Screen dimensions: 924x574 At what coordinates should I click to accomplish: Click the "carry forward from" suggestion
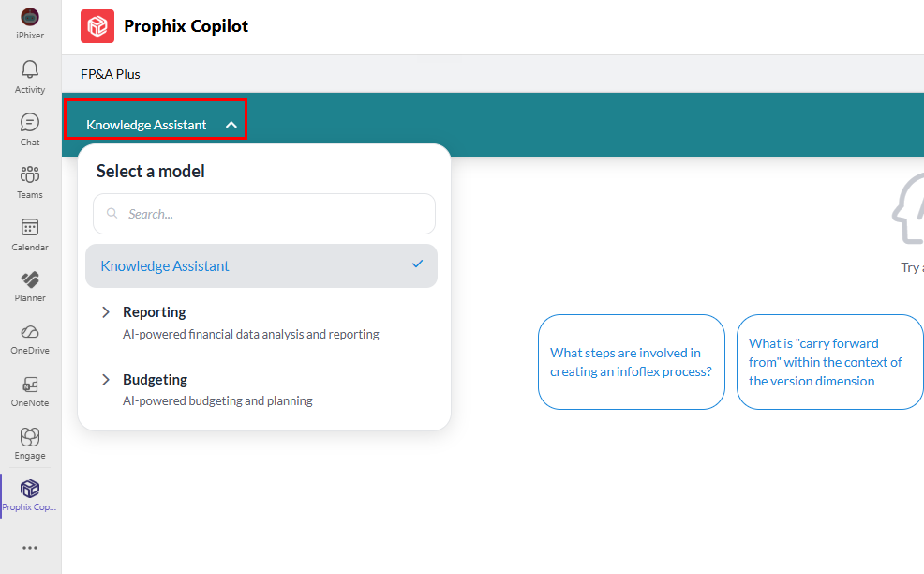coord(829,362)
